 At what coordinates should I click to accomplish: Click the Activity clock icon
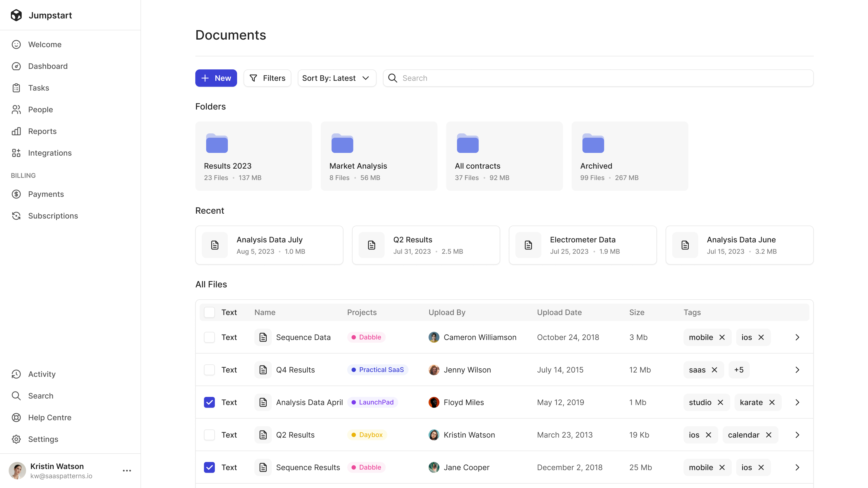coord(16,374)
